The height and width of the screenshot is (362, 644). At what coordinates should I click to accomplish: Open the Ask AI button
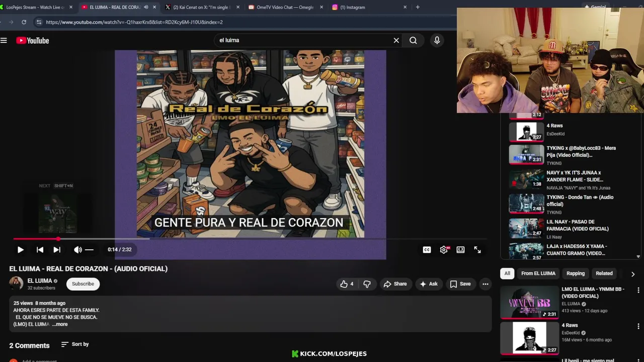[429, 284]
